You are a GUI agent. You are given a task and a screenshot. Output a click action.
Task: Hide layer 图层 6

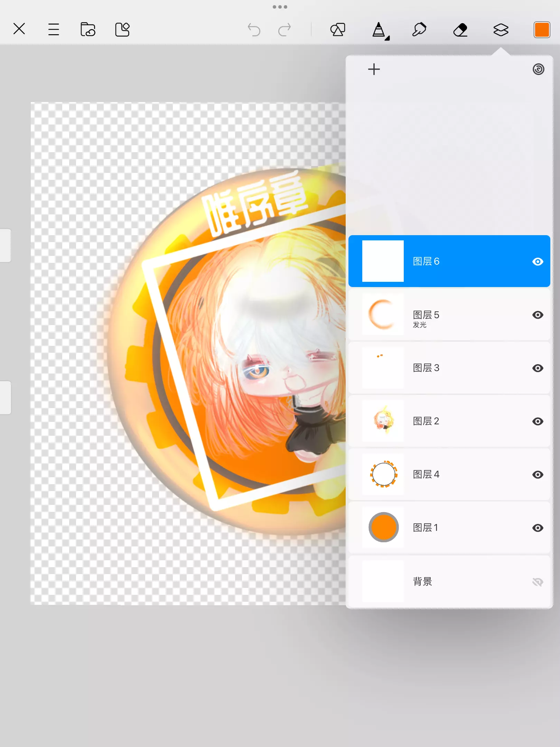[538, 262]
